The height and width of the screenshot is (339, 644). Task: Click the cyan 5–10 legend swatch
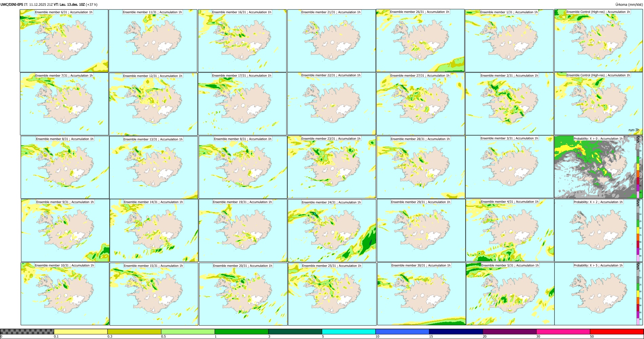349,332
